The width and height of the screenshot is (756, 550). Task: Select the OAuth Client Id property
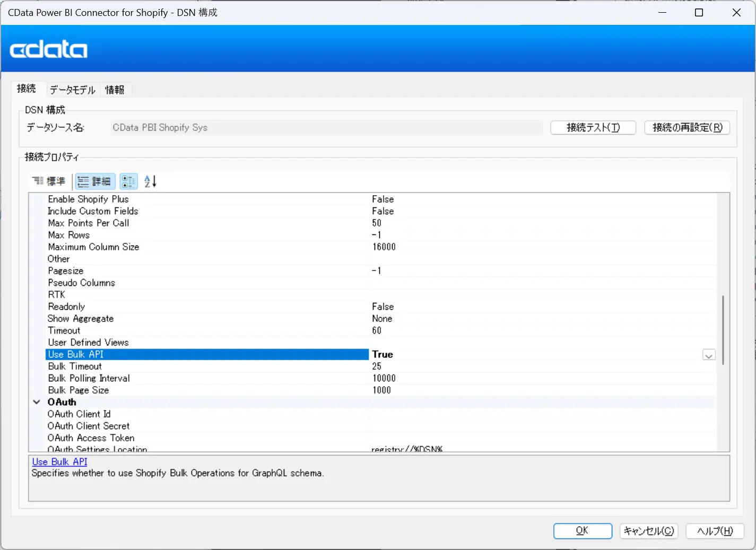(x=79, y=414)
